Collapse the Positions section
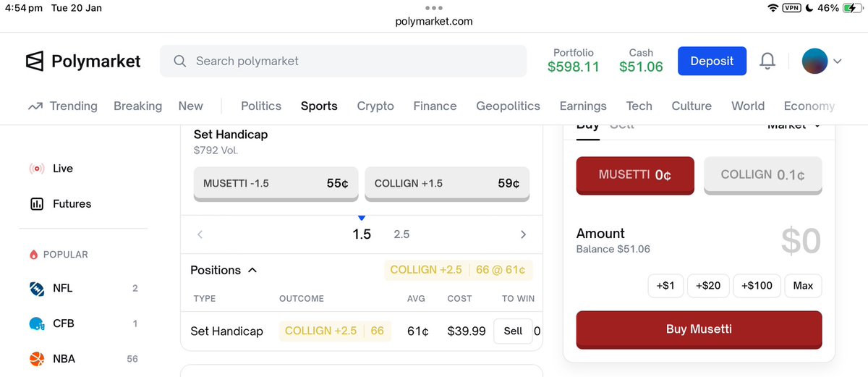This screenshot has height=377, width=868. [252, 270]
